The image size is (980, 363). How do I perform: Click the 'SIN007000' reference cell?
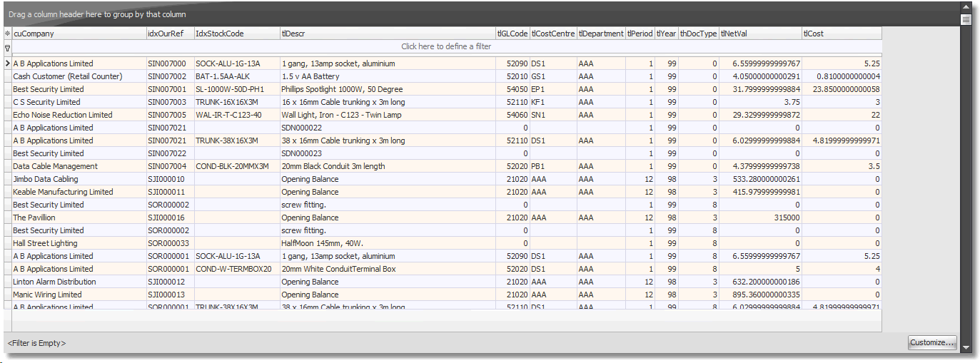170,63
